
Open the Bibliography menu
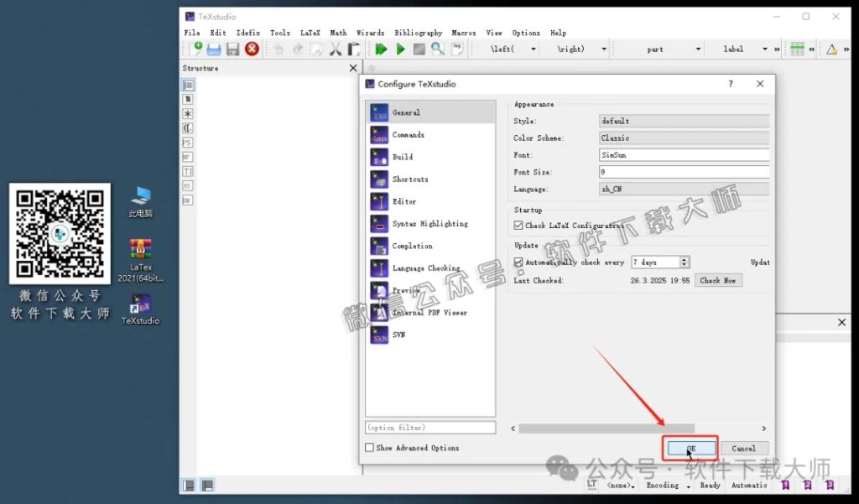pyautogui.click(x=418, y=33)
